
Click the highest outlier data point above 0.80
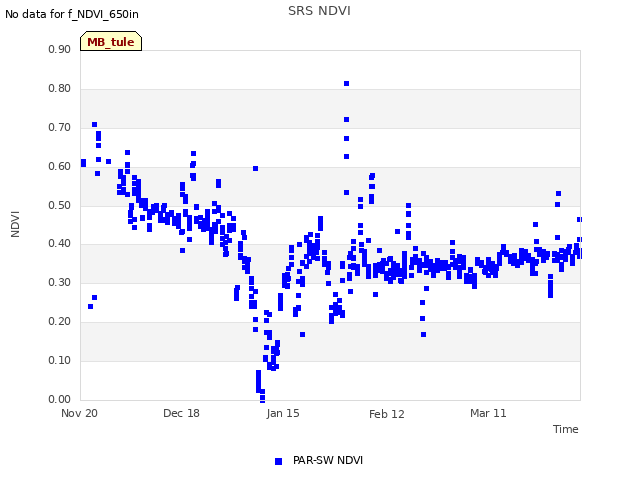click(347, 84)
